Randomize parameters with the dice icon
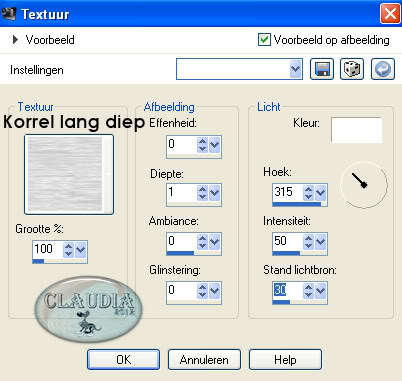 pyautogui.click(x=352, y=69)
